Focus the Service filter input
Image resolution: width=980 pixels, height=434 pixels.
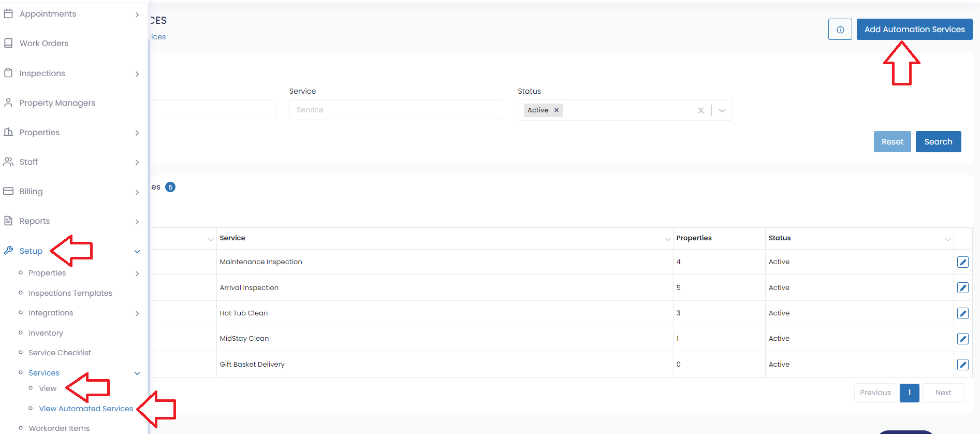[397, 110]
